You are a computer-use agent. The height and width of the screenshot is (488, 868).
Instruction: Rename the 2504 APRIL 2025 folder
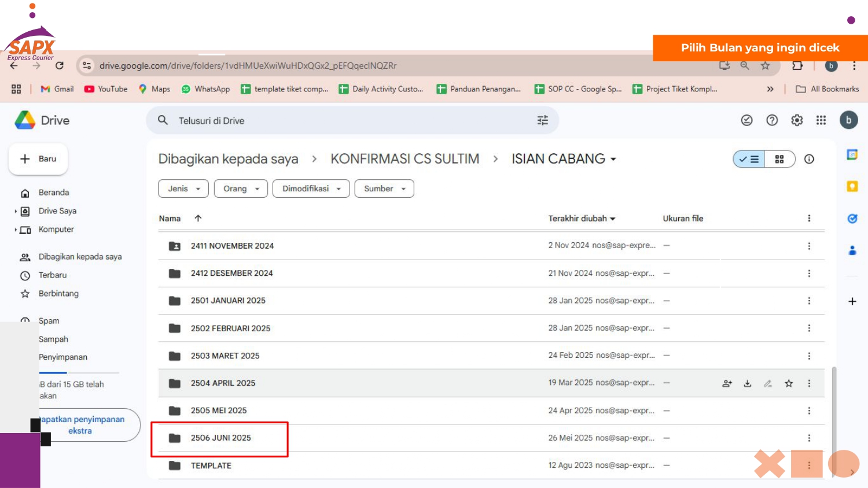768,383
